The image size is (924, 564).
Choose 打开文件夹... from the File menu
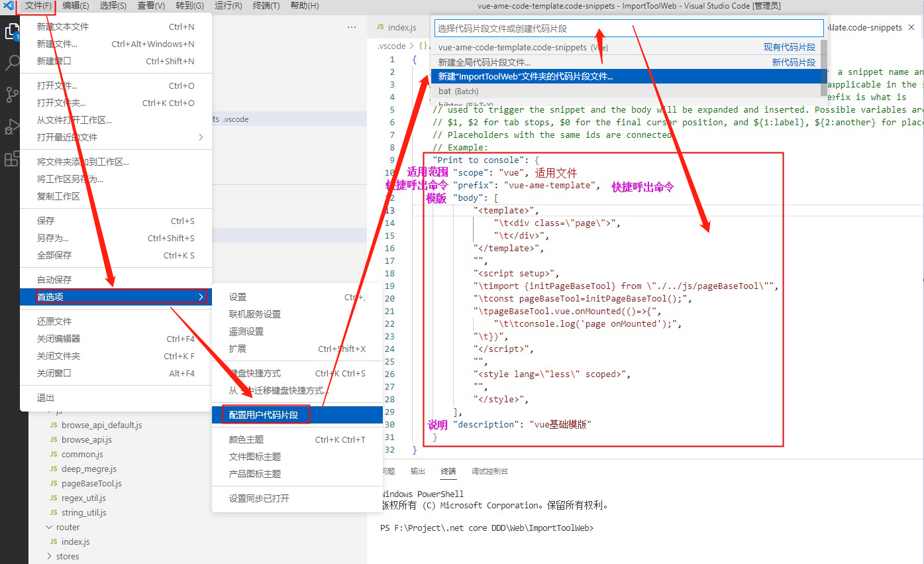coord(116,103)
